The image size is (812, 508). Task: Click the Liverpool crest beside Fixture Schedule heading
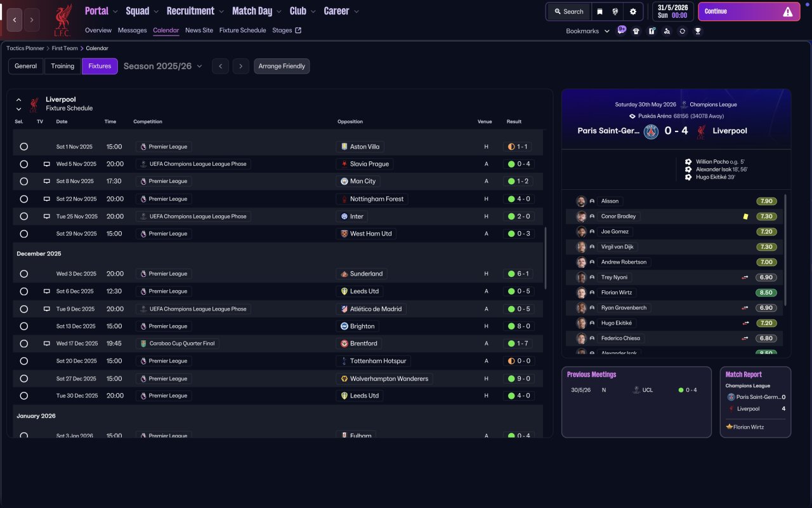34,104
